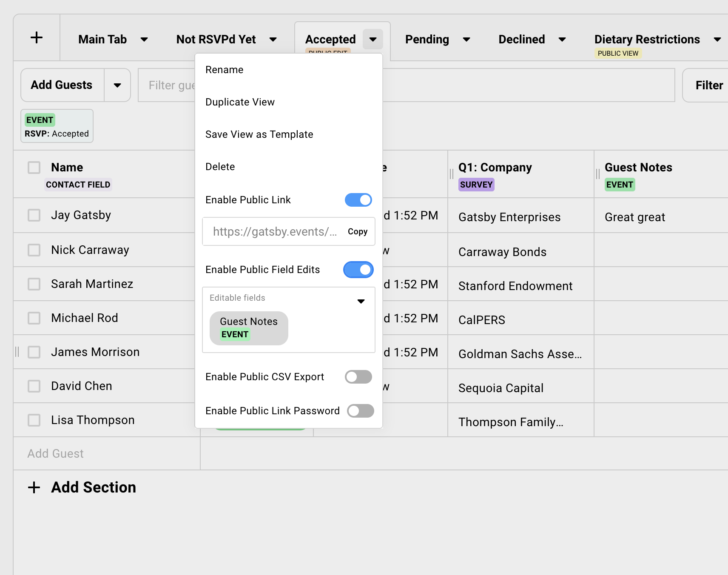Turn on Enable Public Link Password
The image size is (728, 575).
360,411
